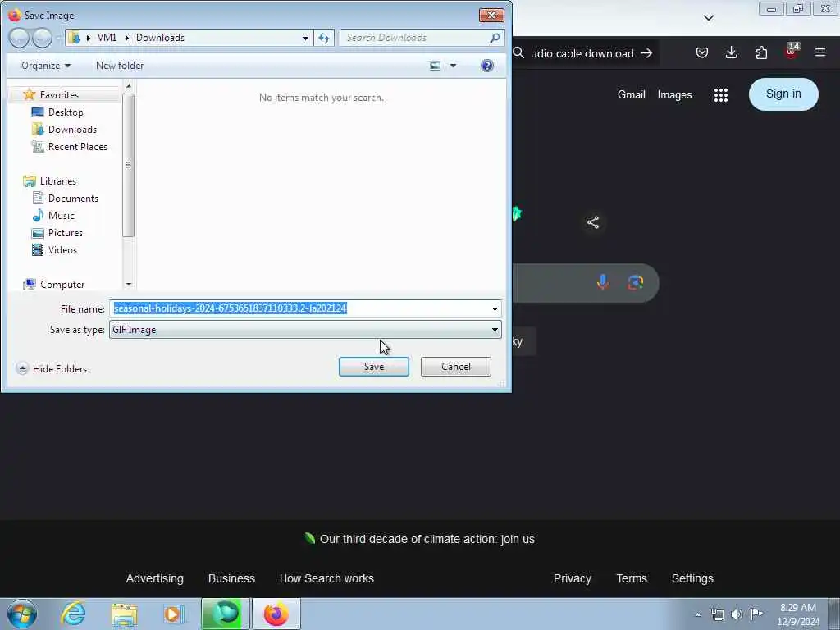Click the Save button in the dialog
Viewport: 840px width, 630px height.
(373, 367)
